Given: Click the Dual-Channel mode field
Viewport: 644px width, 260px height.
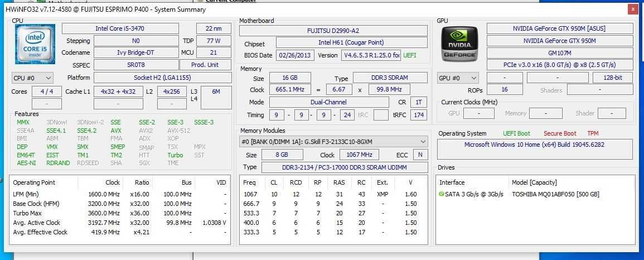Looking at the screenshot, I should [x=329, y=102].
